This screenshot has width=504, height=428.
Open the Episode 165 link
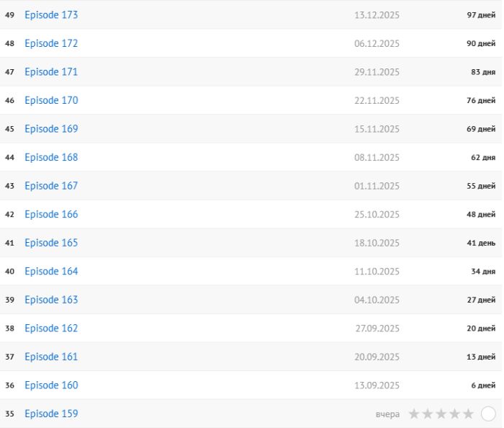(x=51, y=243)
